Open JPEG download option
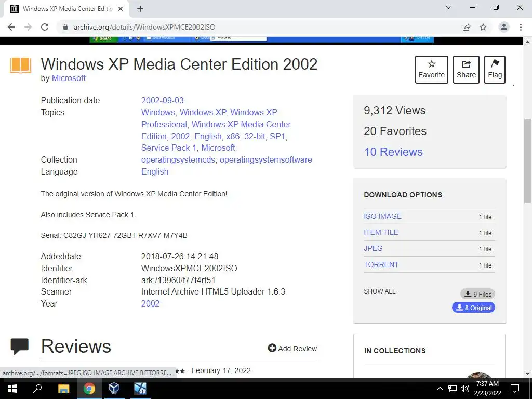Viewport: 532px width, 399px height. (x=373, y=248)
